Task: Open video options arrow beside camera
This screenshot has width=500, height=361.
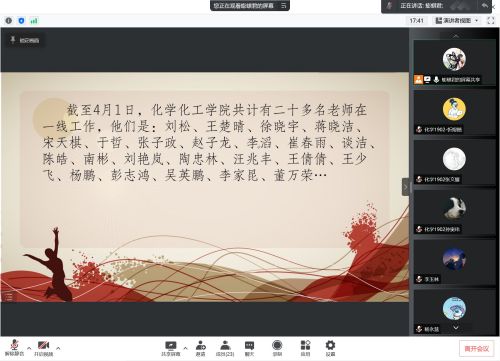Action: pyautogui.click(x=58, y=348)
